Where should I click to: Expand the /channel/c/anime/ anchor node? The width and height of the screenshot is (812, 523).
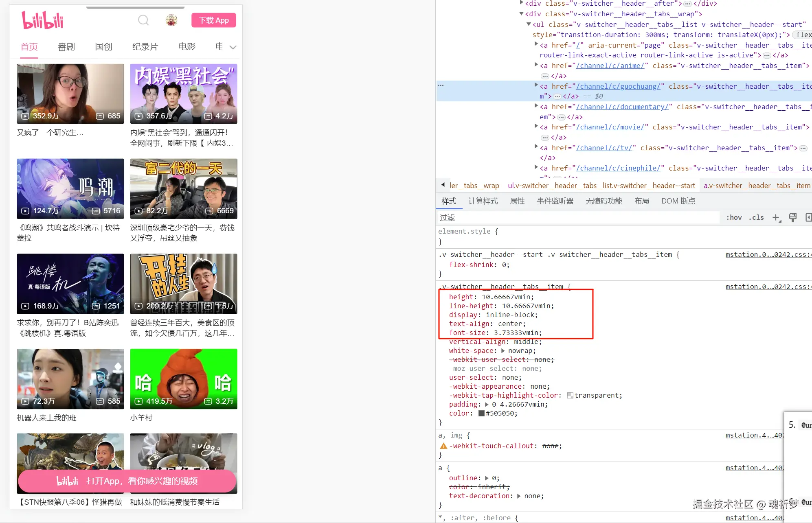click(x=536, y=65)
